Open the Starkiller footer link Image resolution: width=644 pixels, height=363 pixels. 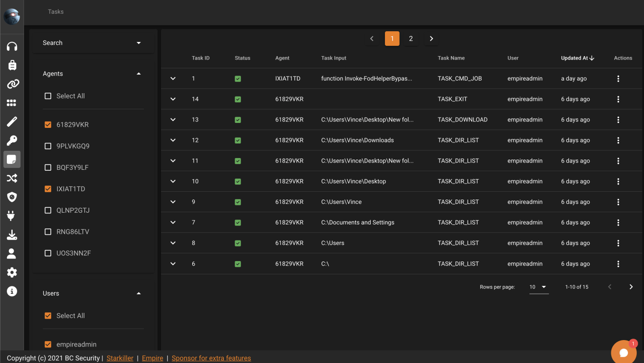pyautogui.click(x=120, y=358)
